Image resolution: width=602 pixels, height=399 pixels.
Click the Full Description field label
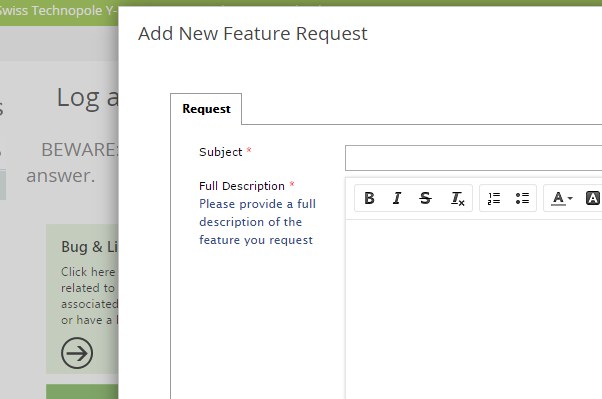pyautogui.click(x=242, y=186)
